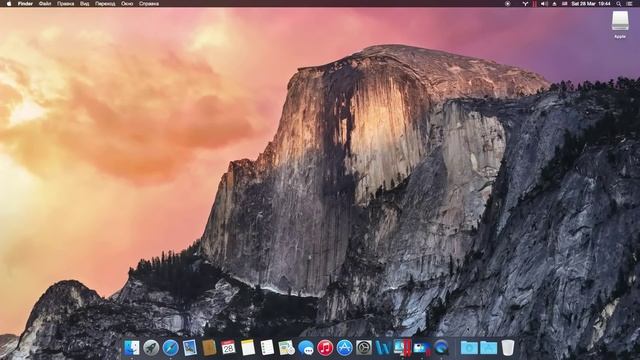Open Messages speech bubble icon in dock
The image size is (640, 360).
pyautogui.click(x=306, y=348)
